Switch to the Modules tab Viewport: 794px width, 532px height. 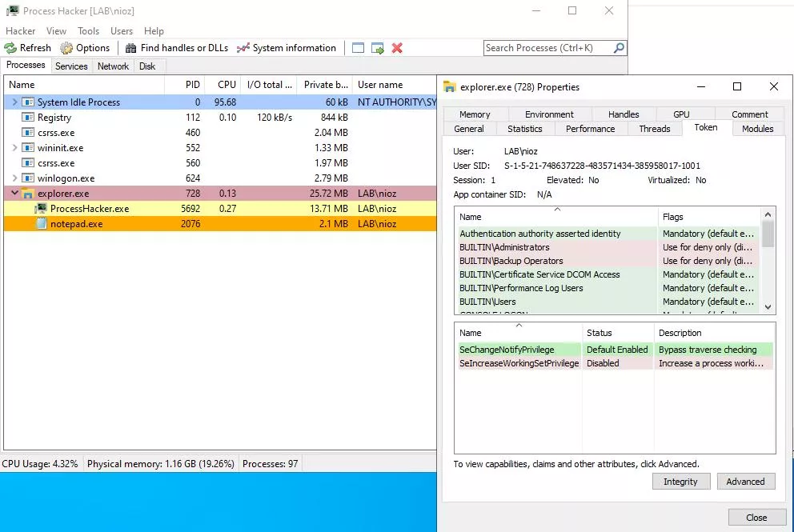click(x=756, y=128)
